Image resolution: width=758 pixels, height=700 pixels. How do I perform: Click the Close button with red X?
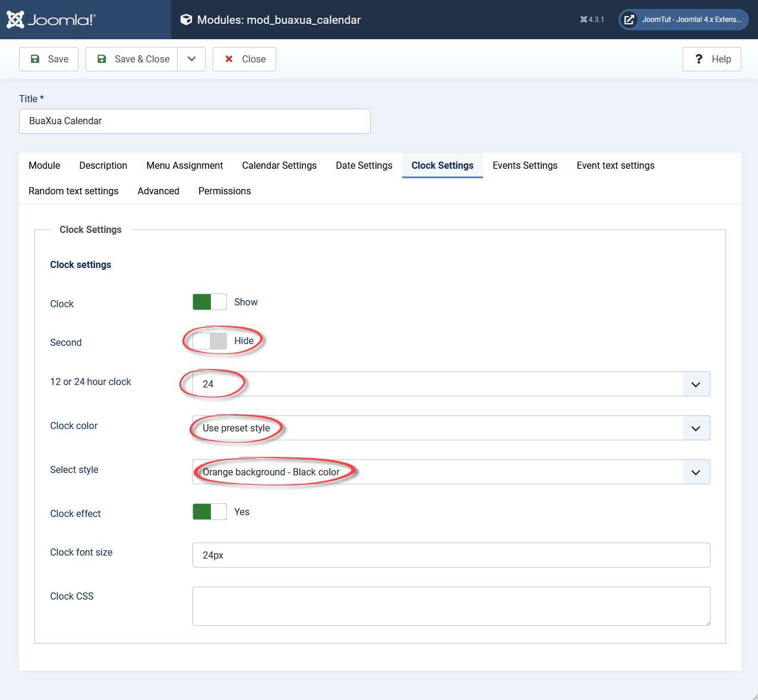244,59
